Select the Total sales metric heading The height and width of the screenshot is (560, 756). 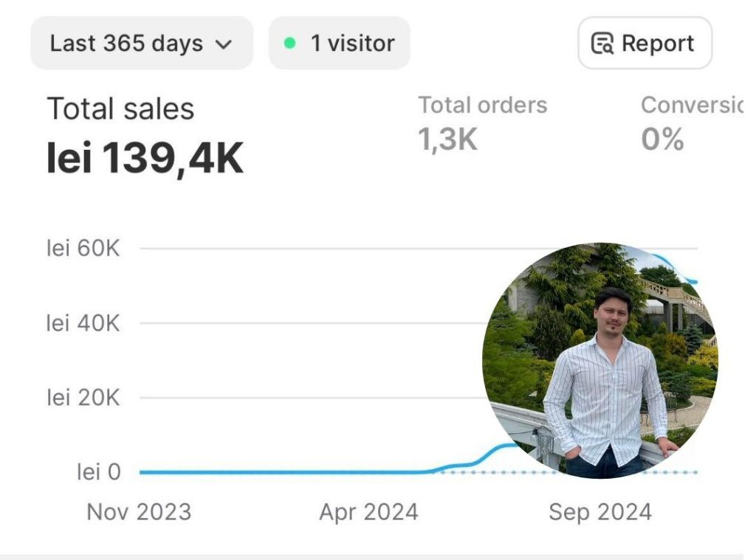[x=120, y=109]
